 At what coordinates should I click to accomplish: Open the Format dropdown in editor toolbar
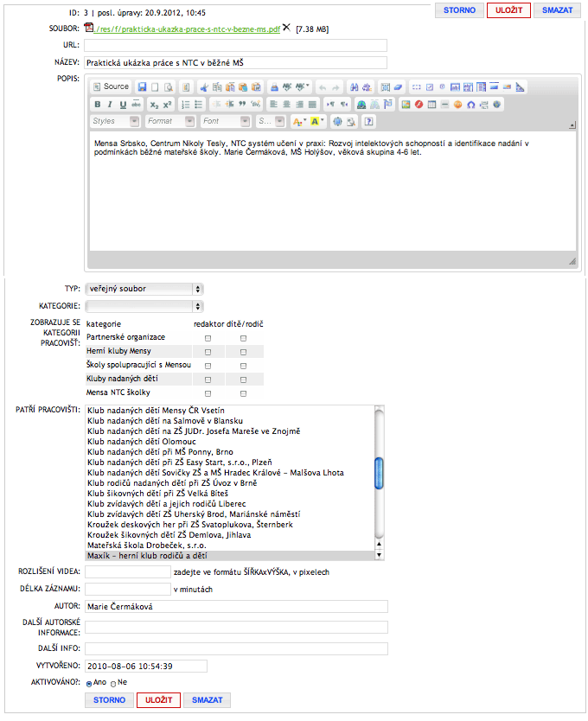[x=169, y=122]
